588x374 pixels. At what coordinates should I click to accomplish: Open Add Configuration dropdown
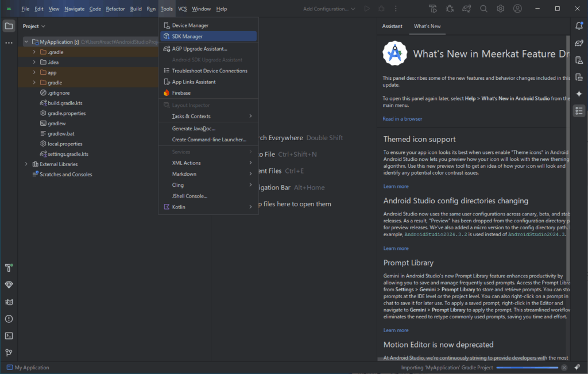(x=329, y=9)
